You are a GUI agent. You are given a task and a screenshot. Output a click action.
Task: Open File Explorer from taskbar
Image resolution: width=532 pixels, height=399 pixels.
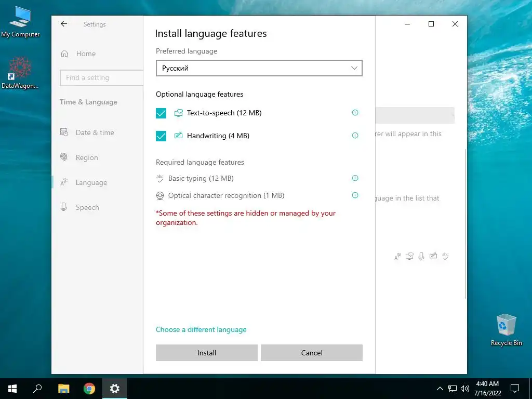pos(63,389)
